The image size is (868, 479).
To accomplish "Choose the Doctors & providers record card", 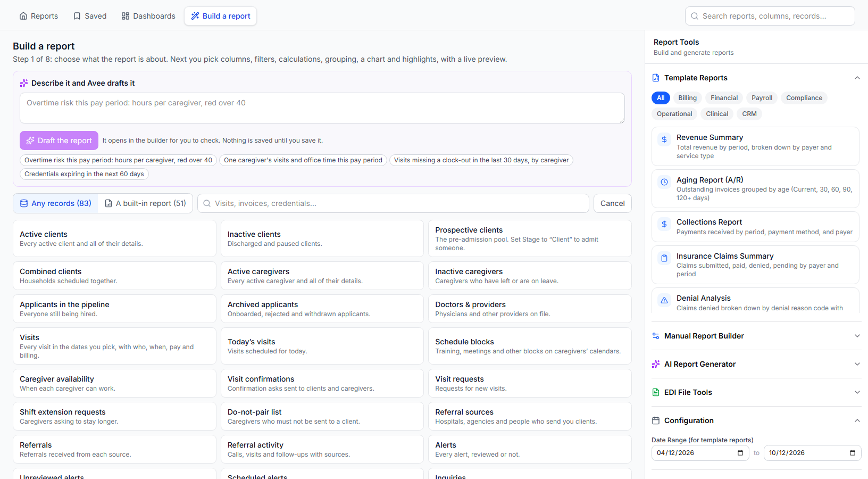I will click(530, 309).
